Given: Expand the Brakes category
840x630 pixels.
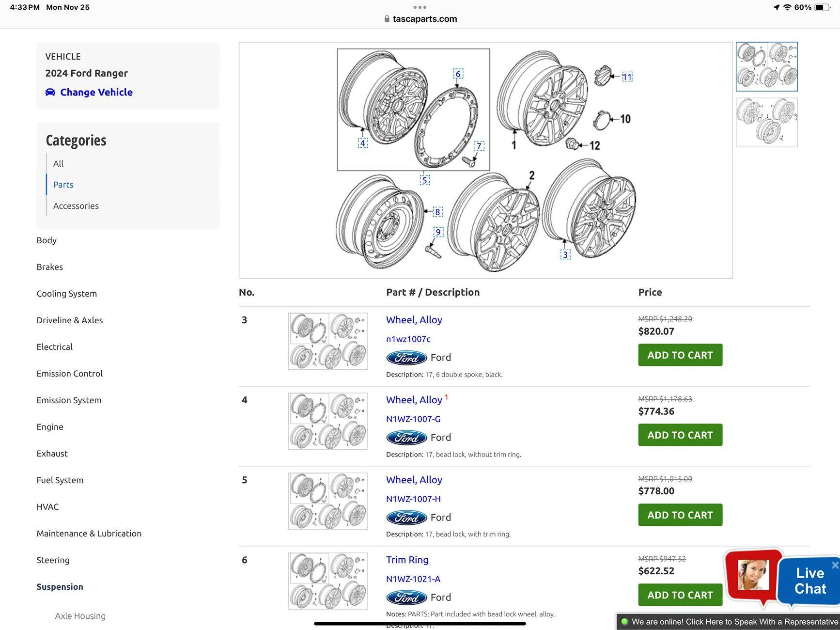Looking at the screenshot, I should point(49,267).
